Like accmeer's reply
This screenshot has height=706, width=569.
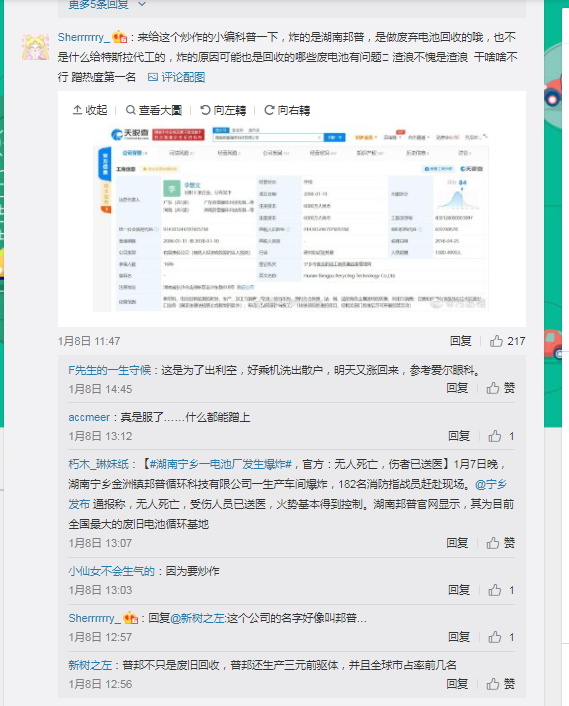coord(501,435)
